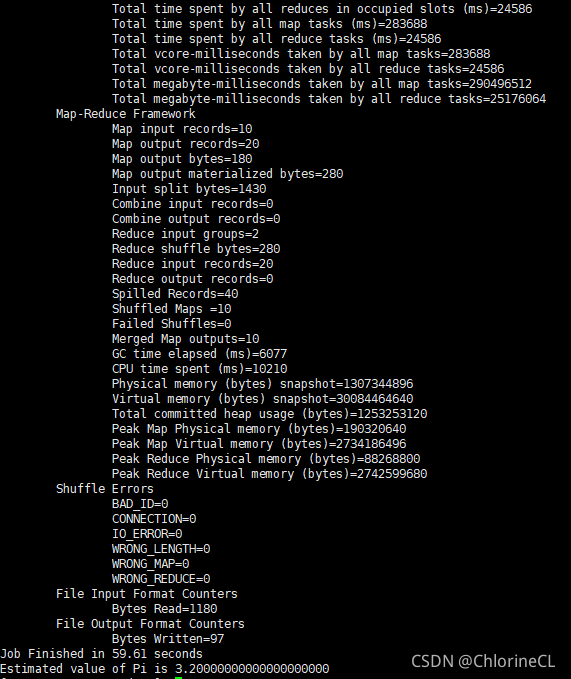Image resolution: width=571 pixels, height=679 pixels.
Task: Click the 'WRONG_REDUCE=0' line
Action: (161, 579)
